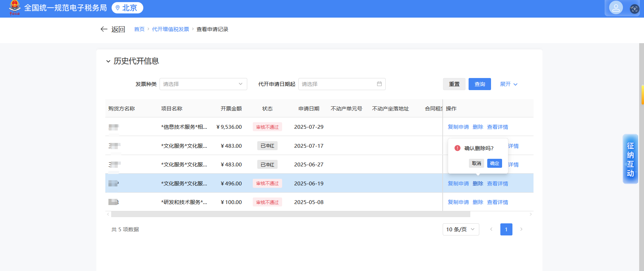This screenshot has width=644, height=271.
Task: Confirm deletion with 确定
Action: click(x=494, y=163)
